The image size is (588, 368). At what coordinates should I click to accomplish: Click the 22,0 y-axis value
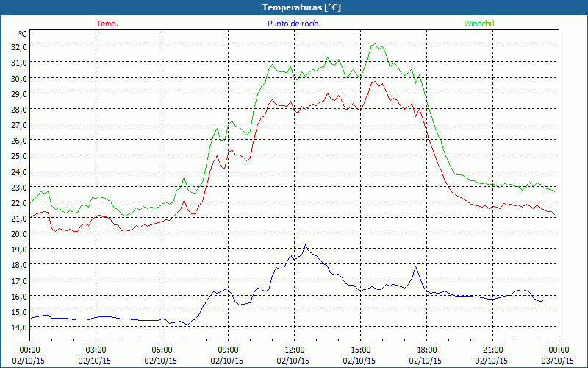(19, 203)
